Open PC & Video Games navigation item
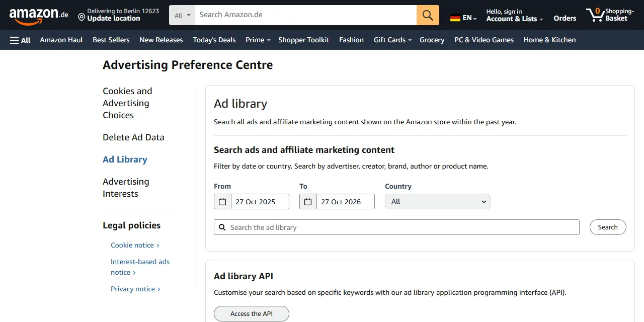644x322 pixels. [x=484, y=40]
